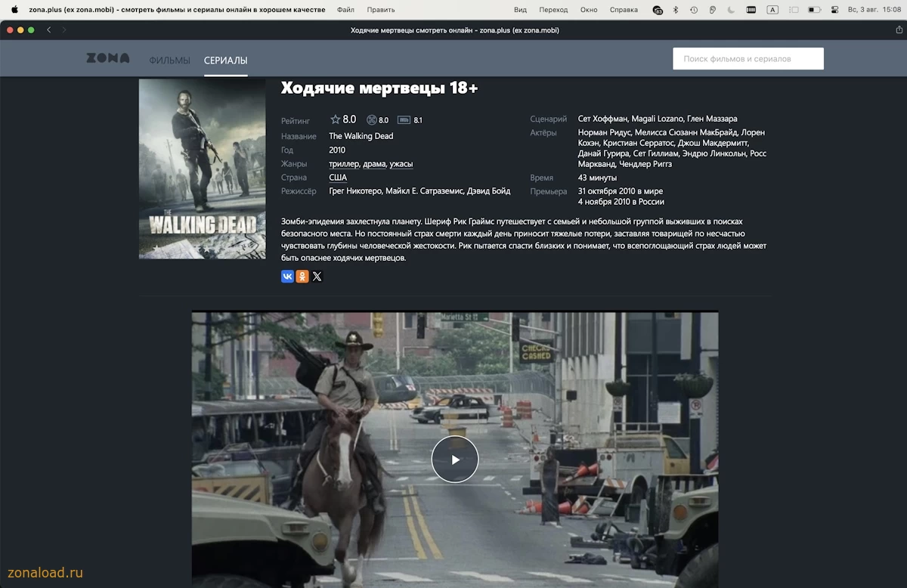Click the screenwriter name Глен Маззара

(714, 119)
